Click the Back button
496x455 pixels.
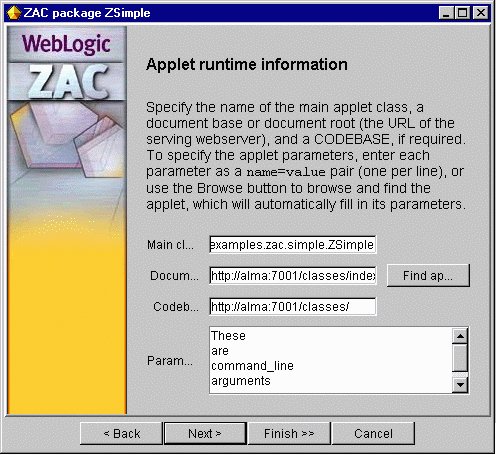coord(121,433)
